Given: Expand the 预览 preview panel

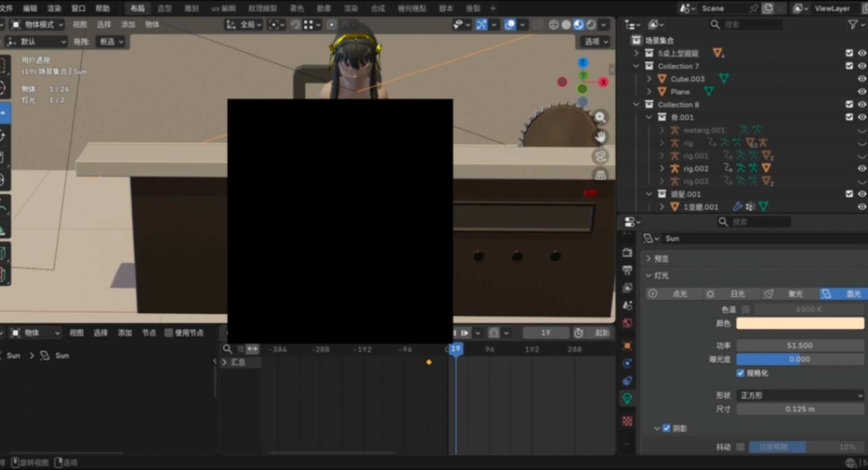Looking at the screenshot, I should click(661, 258).
